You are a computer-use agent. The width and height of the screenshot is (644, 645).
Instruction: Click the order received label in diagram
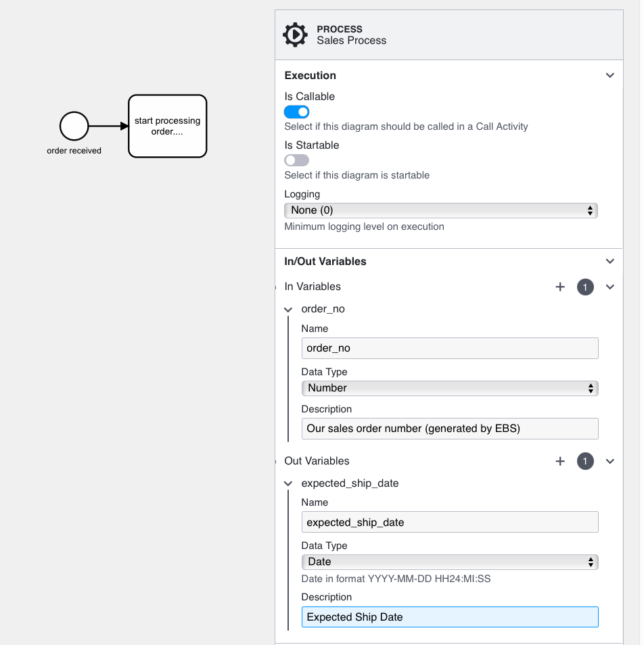74,151
